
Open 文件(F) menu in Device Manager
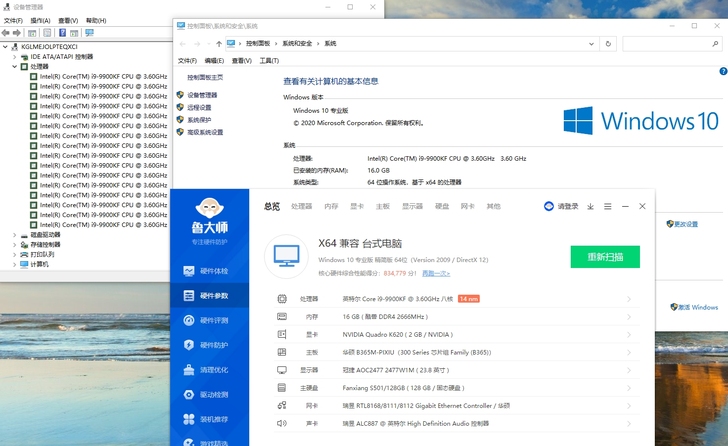tap(13, 21)
